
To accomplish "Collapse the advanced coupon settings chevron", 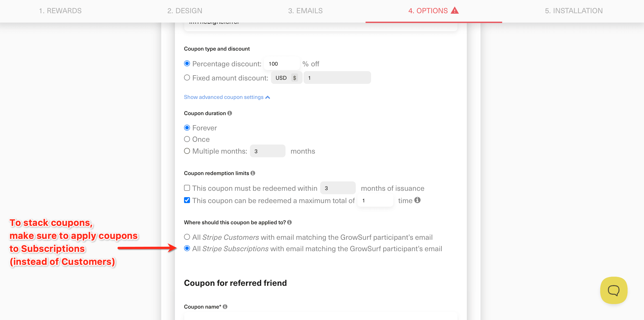I will (268, 97).
